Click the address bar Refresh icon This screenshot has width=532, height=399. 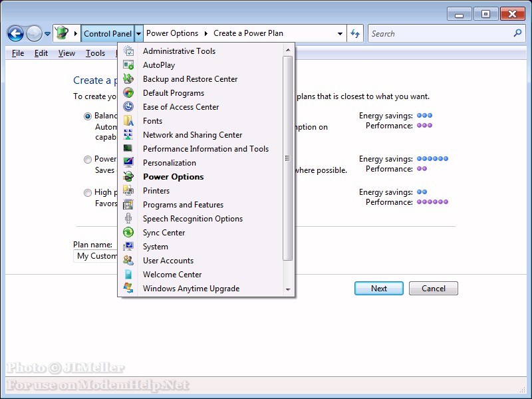tap(355, 33)
